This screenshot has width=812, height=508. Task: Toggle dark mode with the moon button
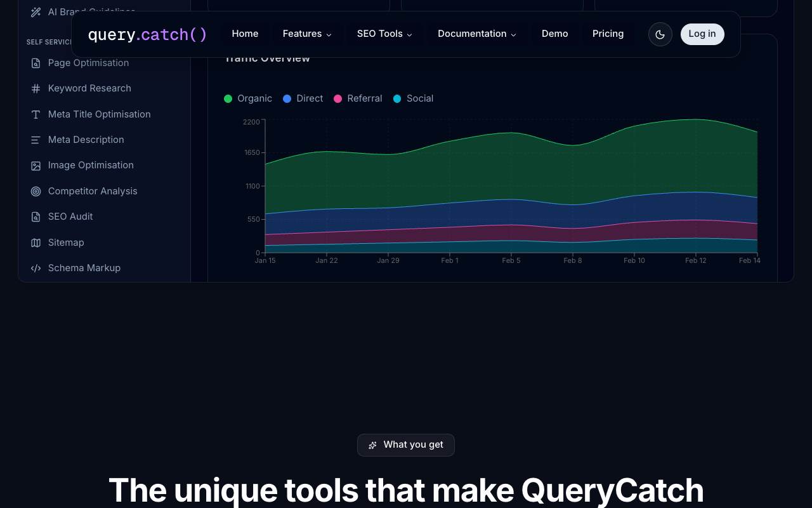[660, 34]
